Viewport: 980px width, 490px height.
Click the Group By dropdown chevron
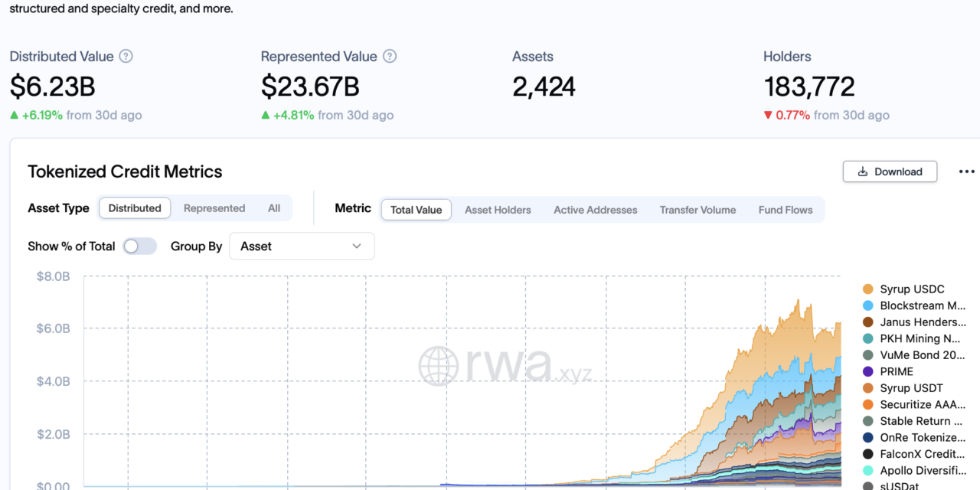pyautogui.click(x=357, y=247)
